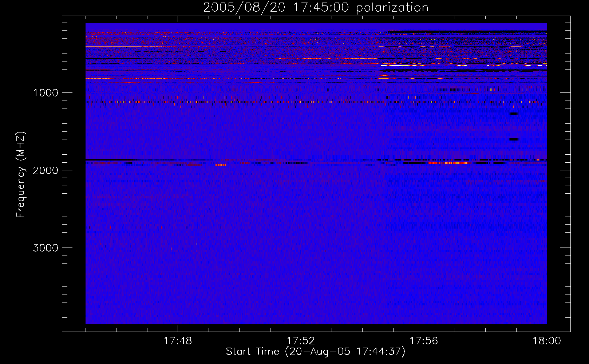Click the 'Frequency (MHZ)' axis title

[21, 175]
